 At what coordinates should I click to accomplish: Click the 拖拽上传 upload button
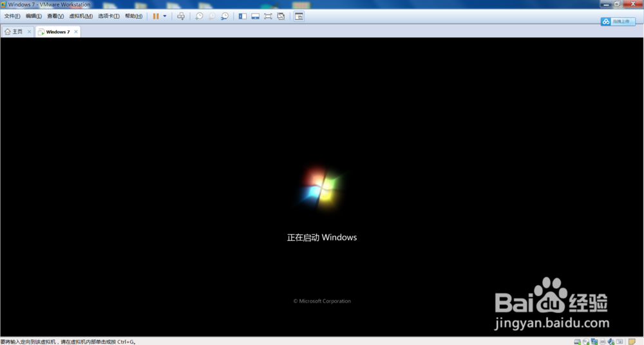tap(622, 21)
